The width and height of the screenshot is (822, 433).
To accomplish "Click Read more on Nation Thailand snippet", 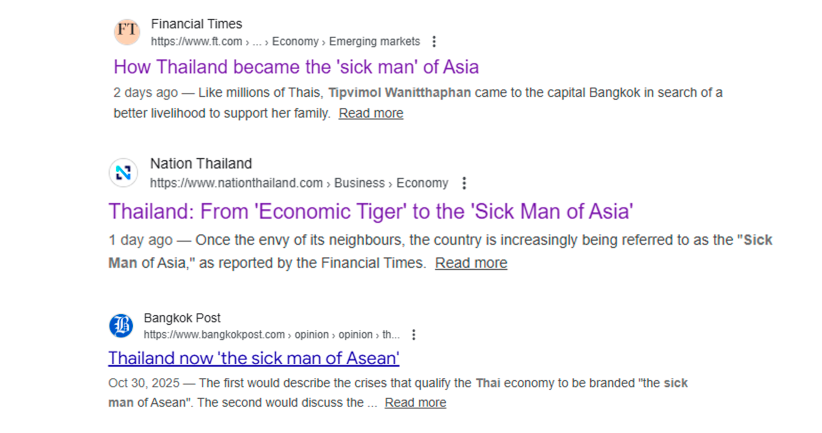I will [471, 263].
